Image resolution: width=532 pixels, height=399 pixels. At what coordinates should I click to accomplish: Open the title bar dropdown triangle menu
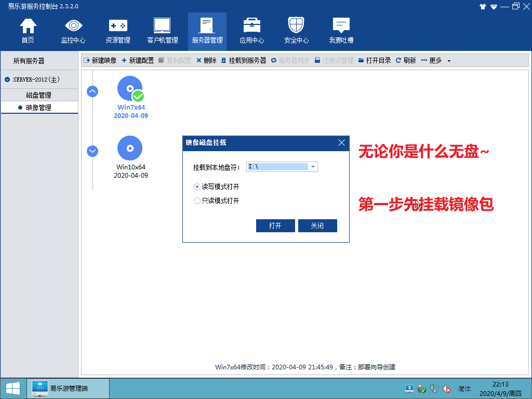click(x=494, y=7)
